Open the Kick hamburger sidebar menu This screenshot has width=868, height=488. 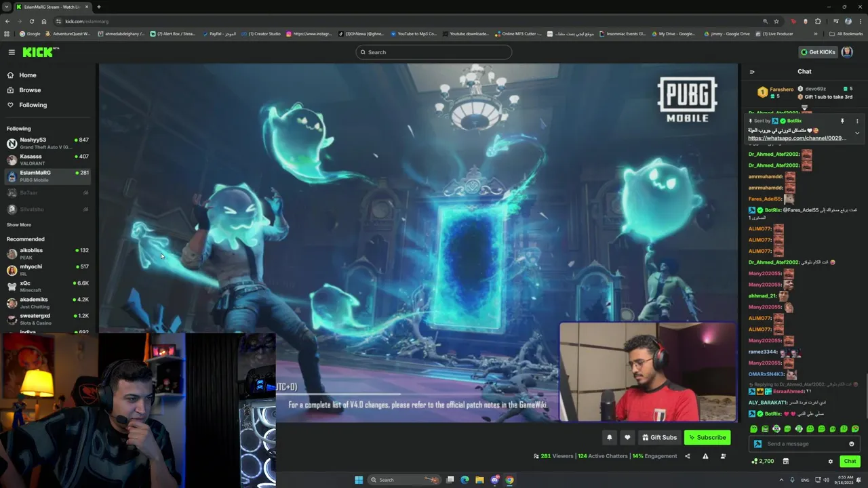(12, 52)
